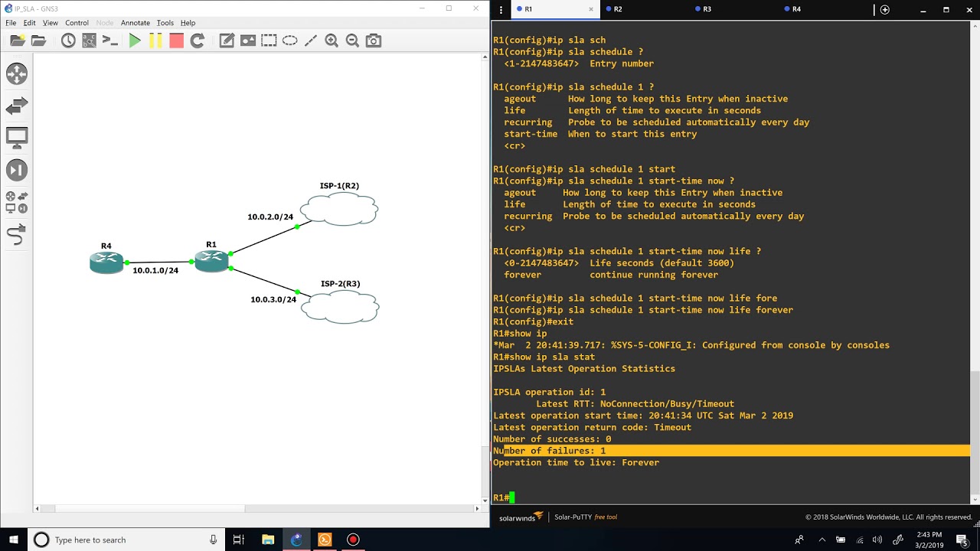Screen dimensions: 980x551
Task: Toggle show interface labels icon
Action: [89, 41]
